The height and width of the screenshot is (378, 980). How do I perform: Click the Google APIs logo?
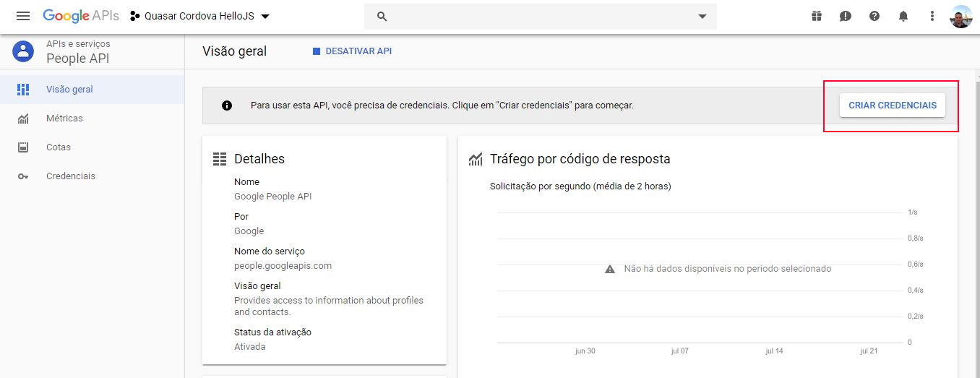[x=81, y=16]
